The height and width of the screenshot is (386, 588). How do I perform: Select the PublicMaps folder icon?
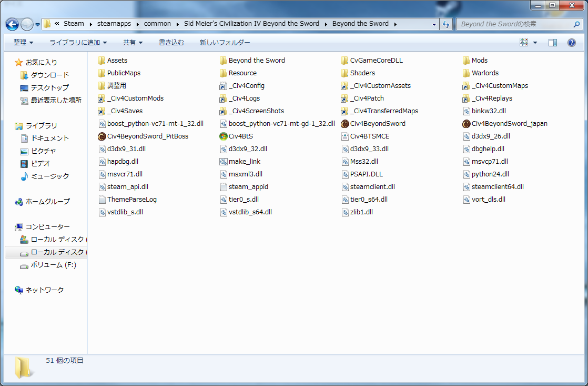pyautogui.click(x=102, y=73)
